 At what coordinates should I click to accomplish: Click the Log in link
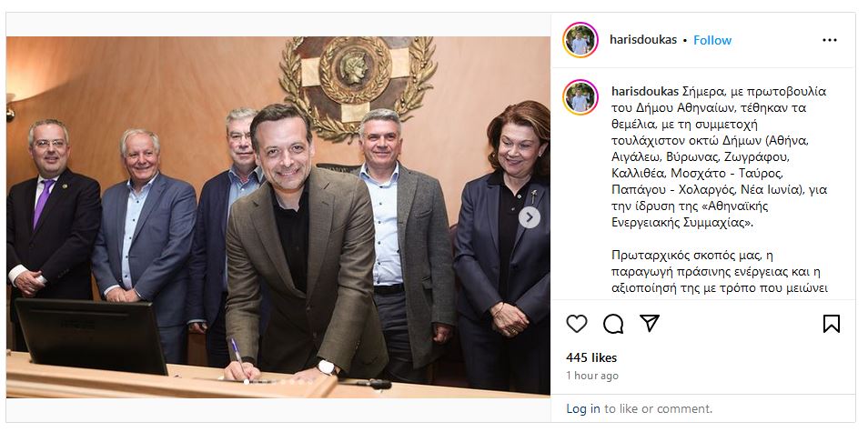[583, 408]
